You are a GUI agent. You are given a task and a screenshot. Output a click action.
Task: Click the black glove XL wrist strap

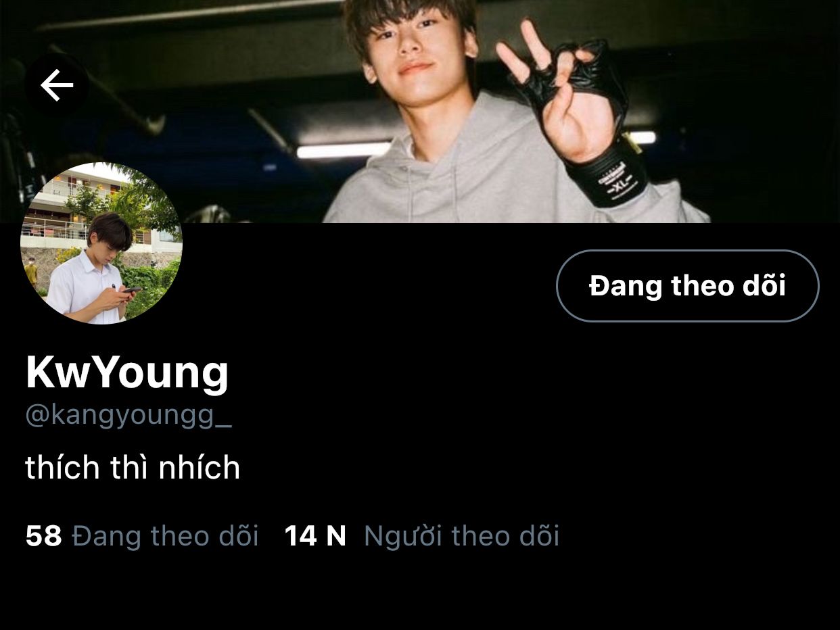(x=607, y=177)
